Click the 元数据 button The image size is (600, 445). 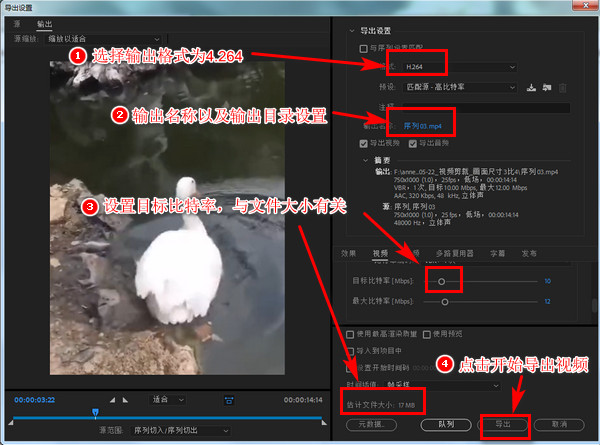coord(371,425)
